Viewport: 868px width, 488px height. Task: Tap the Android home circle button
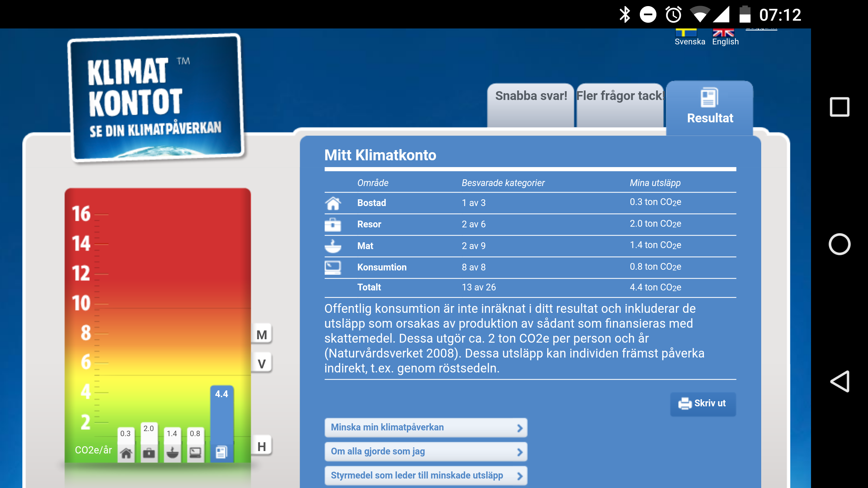(x=840, y=244)
